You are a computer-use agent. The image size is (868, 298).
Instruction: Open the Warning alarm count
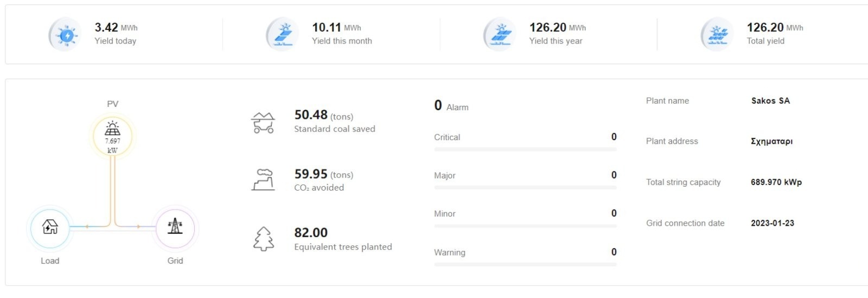click(614, 252)
